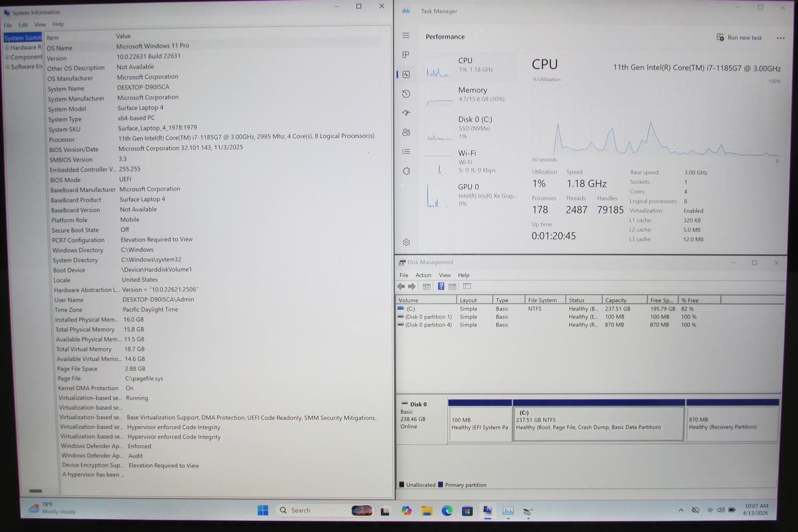Select Wi-Fi performance entry
798x532 pixels.
coord(469,162)
